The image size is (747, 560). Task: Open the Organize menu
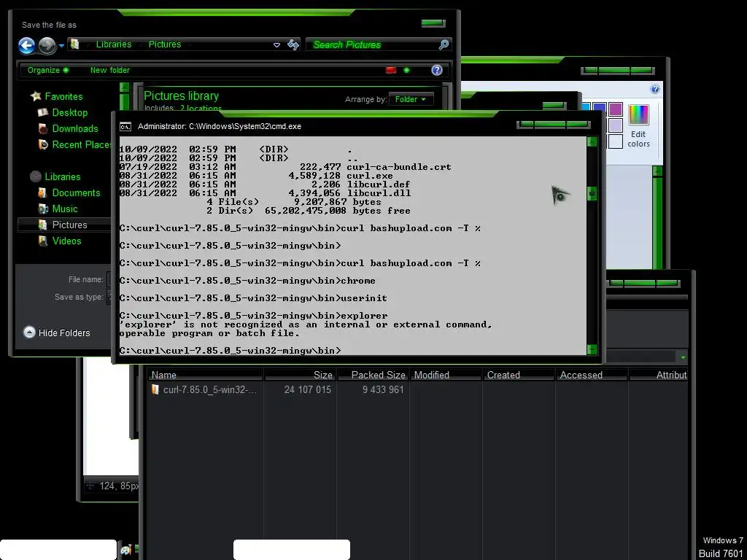[x=47, y=70]
